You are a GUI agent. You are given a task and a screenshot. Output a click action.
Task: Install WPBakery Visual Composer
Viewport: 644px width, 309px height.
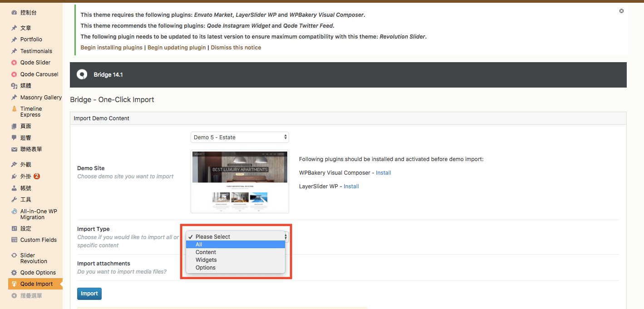pos(383,173)
